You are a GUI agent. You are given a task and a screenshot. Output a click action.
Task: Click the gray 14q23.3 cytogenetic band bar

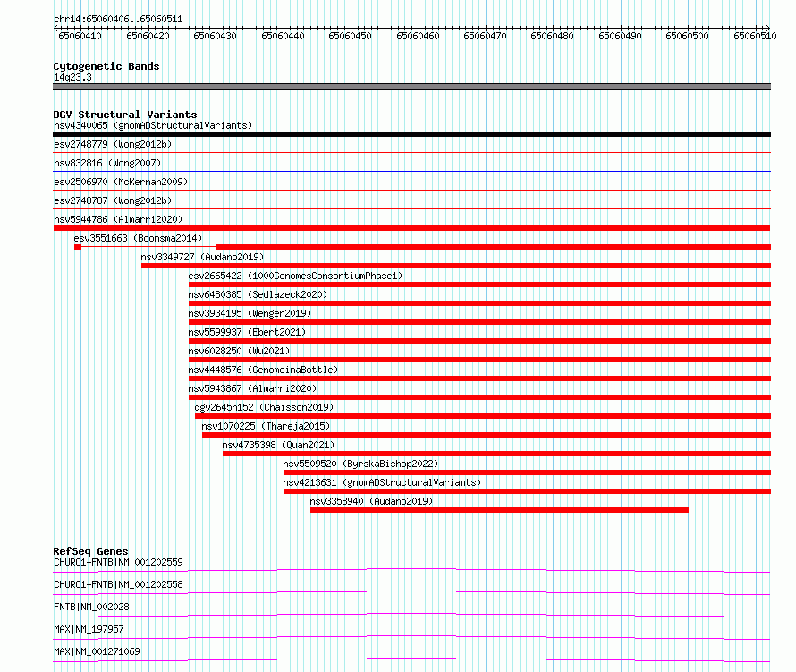411,87
